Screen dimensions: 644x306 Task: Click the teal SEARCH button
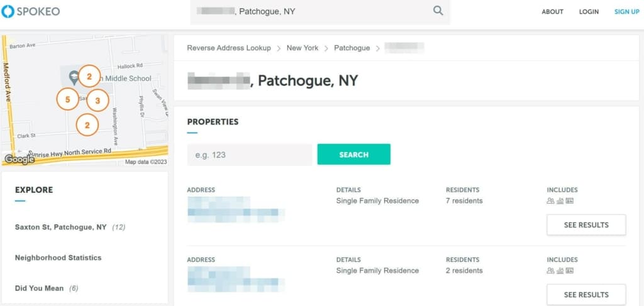click(353, 155)
